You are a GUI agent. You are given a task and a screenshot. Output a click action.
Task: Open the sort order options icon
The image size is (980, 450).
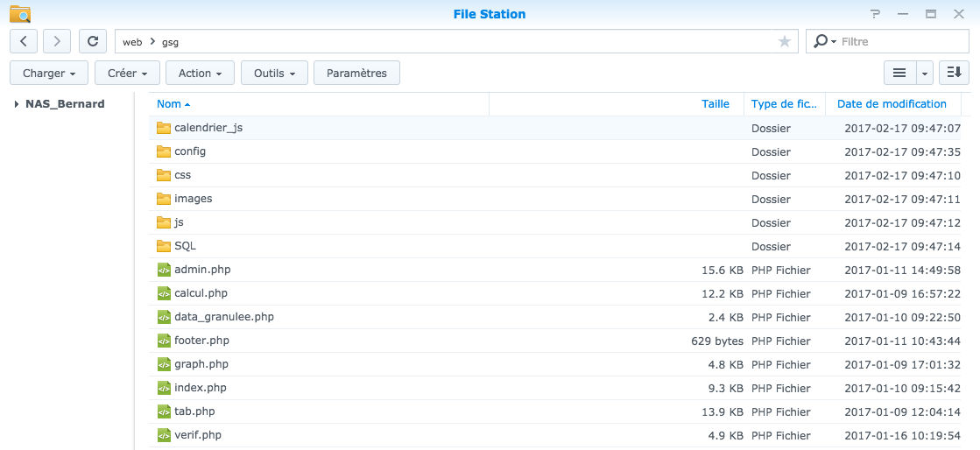click(954, 74)
